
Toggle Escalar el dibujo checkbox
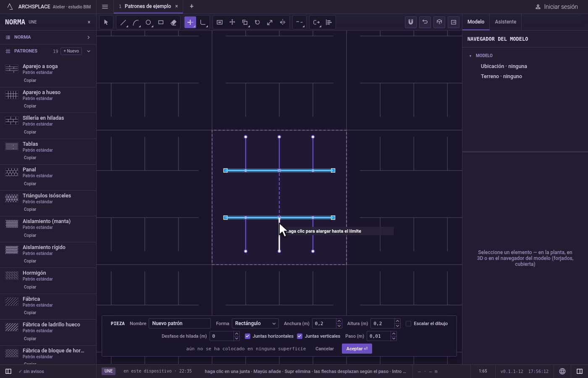(x=408, y=323)
